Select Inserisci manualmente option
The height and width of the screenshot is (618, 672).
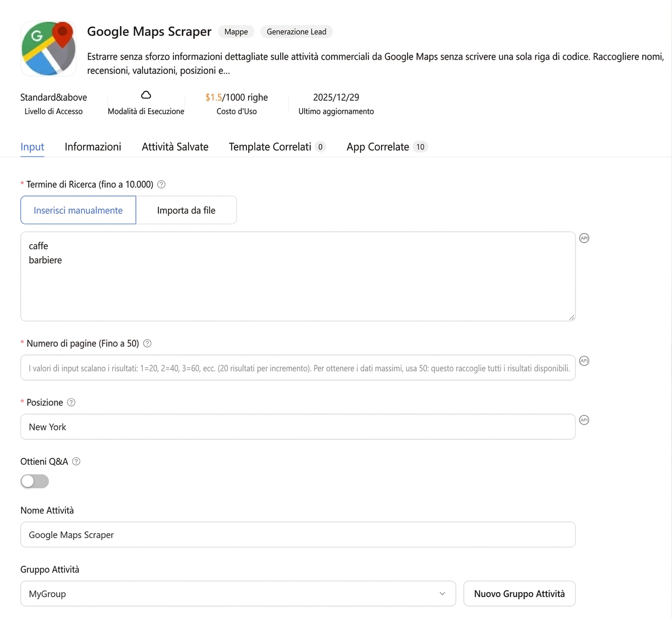[x=78, y=210]
